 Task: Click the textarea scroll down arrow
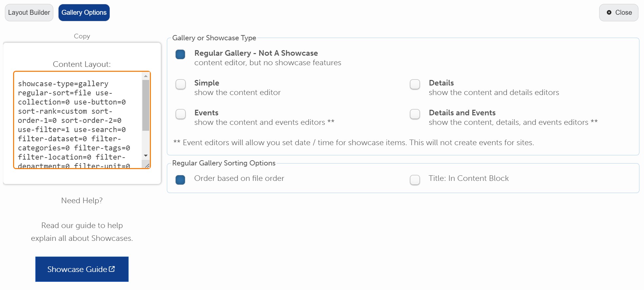pos(146,156)
